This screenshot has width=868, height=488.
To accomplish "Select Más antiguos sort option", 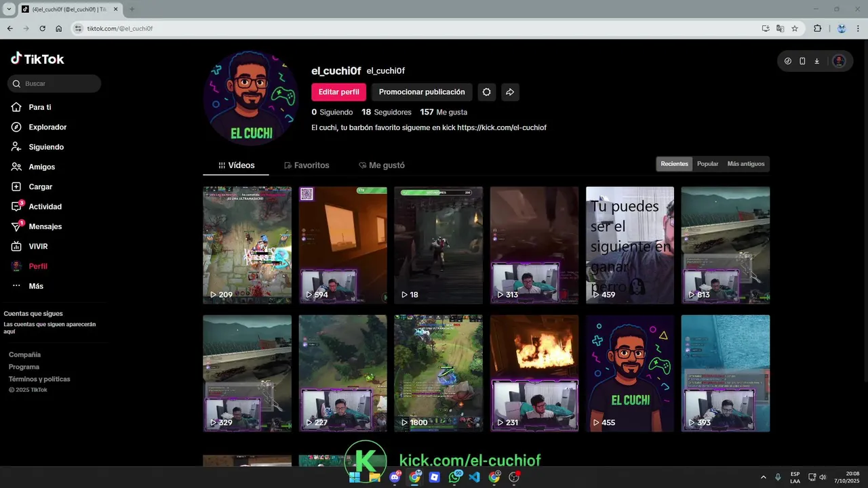I will [x=745, y=164].
